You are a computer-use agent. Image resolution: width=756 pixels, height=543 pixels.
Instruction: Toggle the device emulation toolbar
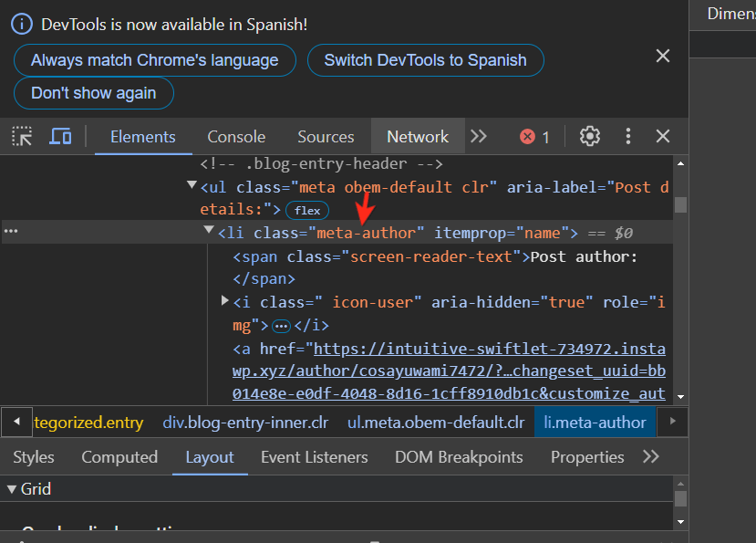pos(60,135)
